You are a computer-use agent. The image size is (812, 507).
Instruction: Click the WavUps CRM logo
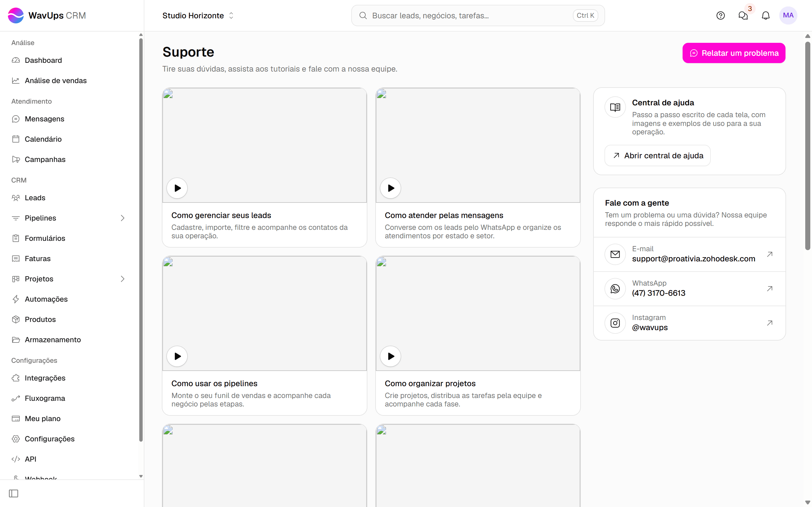coord(47,15)
